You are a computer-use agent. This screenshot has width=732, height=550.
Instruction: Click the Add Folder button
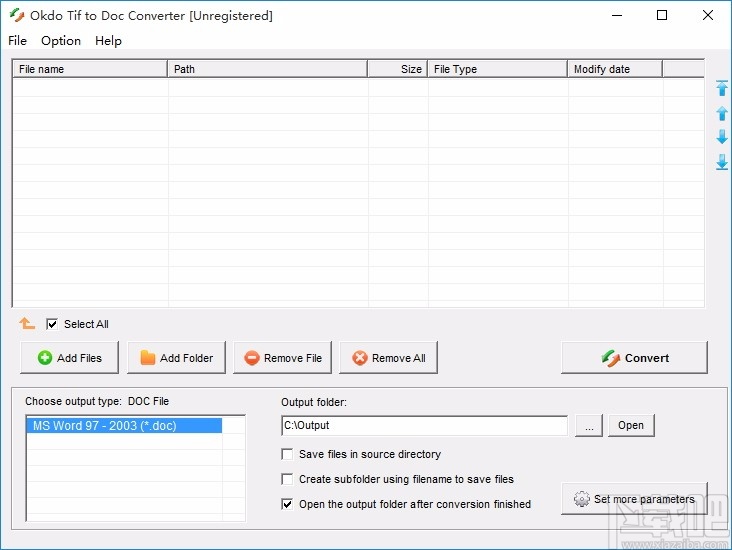point(176,358)
